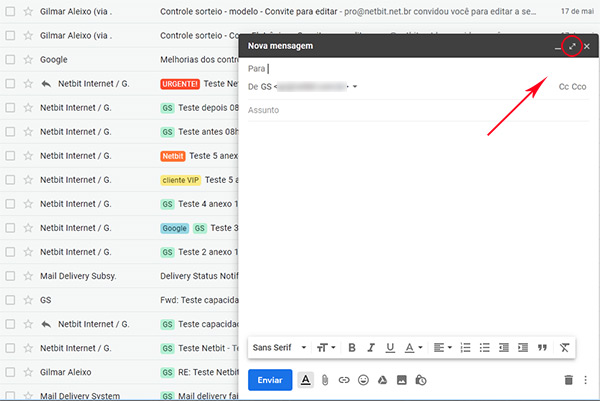Star the Mail Delivery Subsy. email
The image size is (600, 401).
click(28, 276)
